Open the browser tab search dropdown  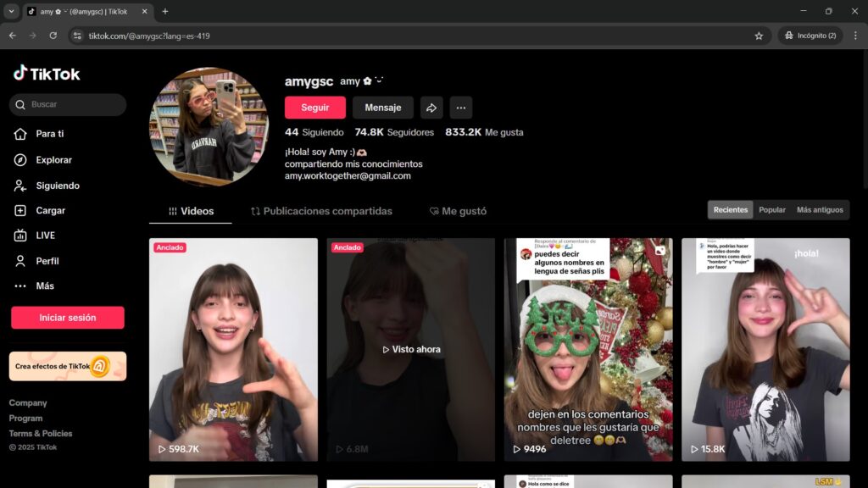(x=11, y=11)
